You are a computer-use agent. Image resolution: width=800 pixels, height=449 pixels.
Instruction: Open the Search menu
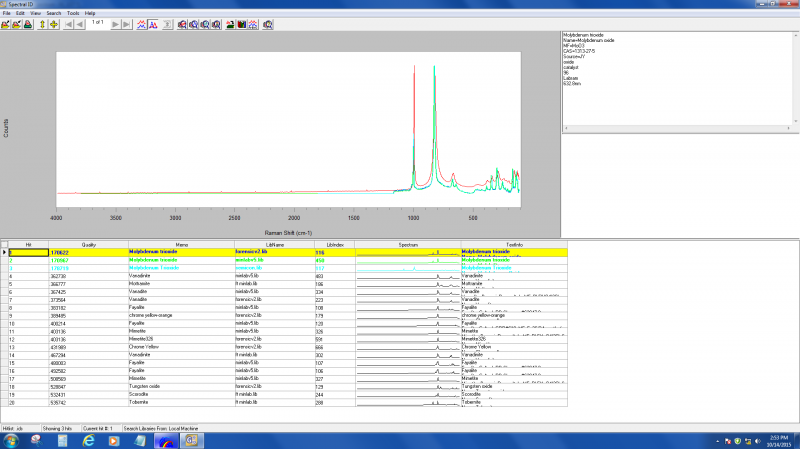click(53, 13)
